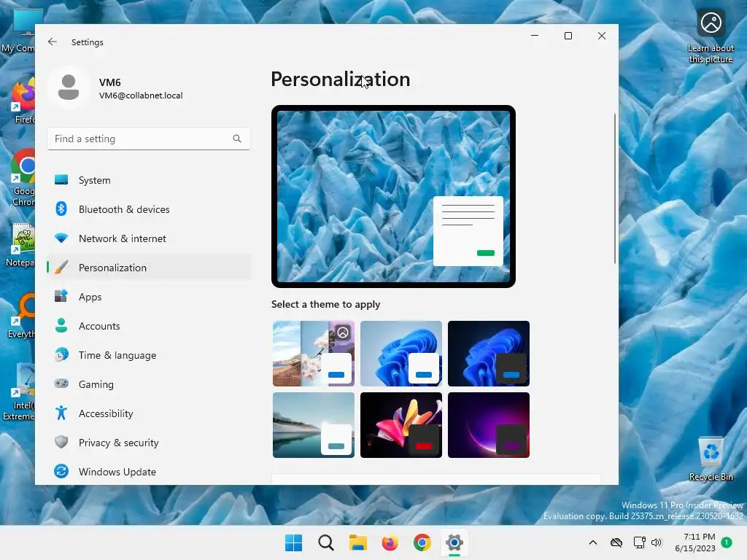Launch Firefox from the taskbar

pos(390,542)
